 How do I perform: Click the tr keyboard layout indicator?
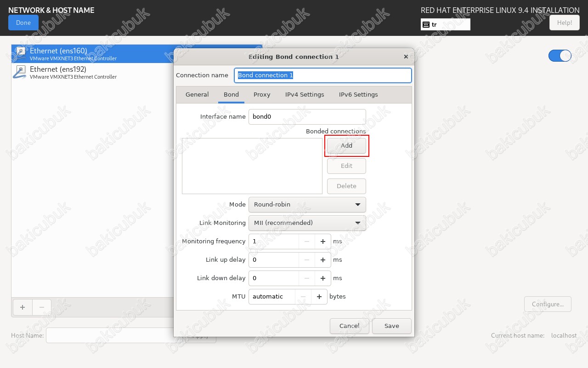coord(445,24)
